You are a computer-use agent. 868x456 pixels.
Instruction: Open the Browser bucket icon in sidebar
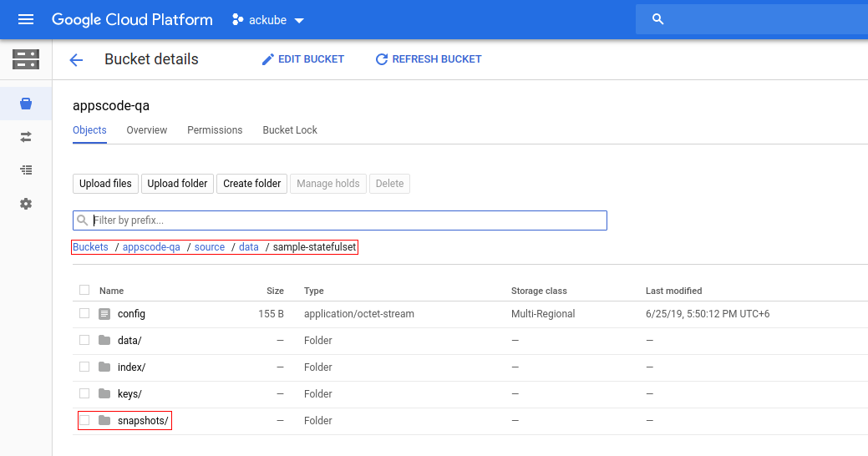26,104
